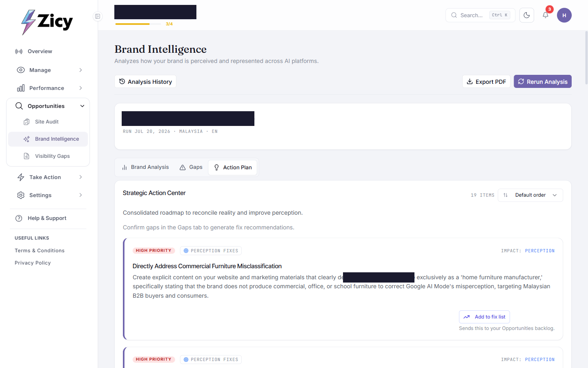Open Privacy Policy link
This screenshot has height=368, width=588.
point(33,263)
